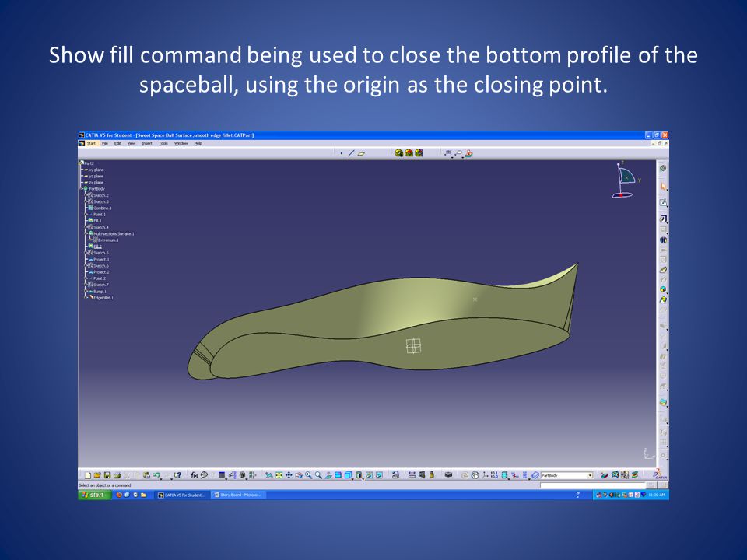This screenshot has height=560, width=747.
Task: Select the Rotate view tool
Action: click(x=299, y=475)
